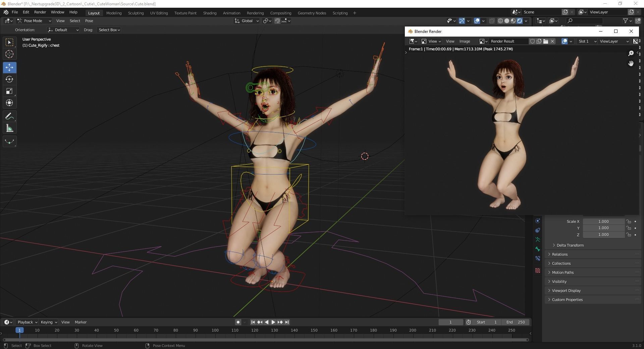Select the Annotate tool
This screenshot has width=644, height=349.
click(x=9, y=116)
